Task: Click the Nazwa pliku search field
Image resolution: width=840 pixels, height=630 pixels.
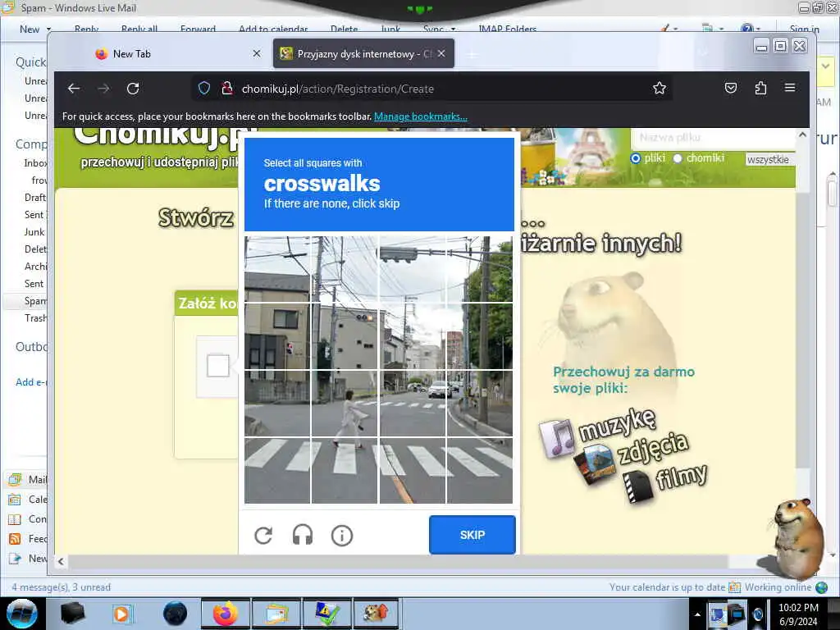Action: [713, 138]
